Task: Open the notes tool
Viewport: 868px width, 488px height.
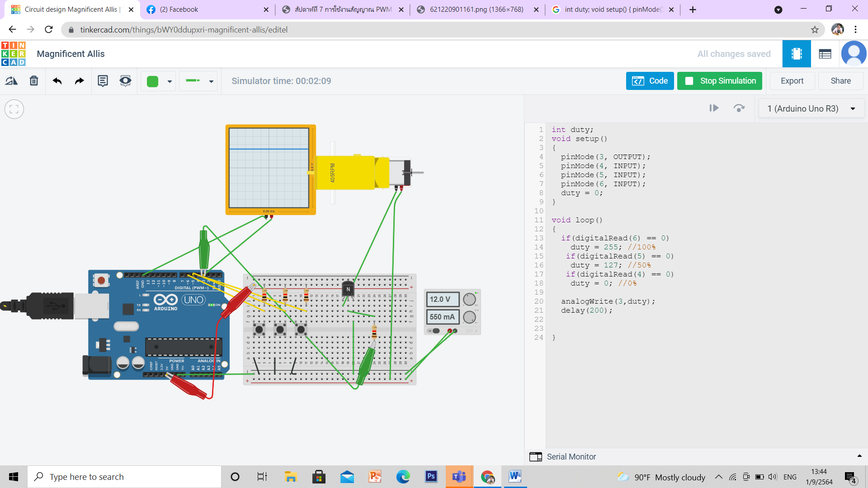Action: 103,81
